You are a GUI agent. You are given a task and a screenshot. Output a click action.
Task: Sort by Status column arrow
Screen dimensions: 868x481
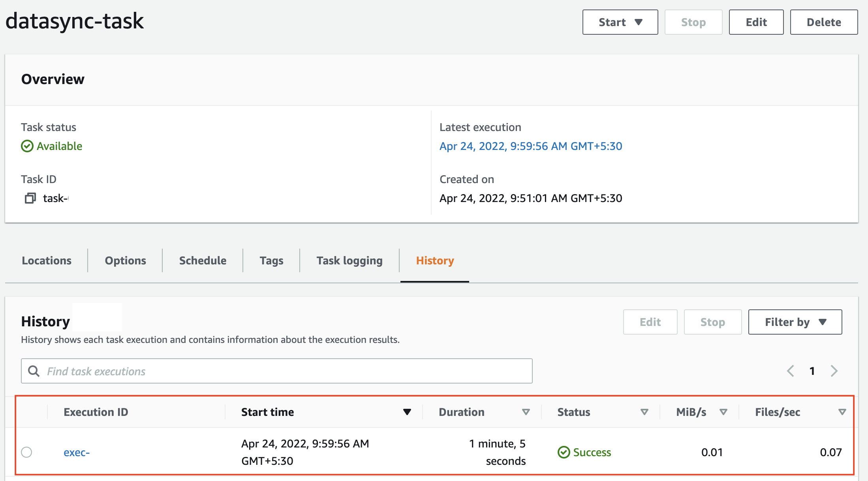click(x=644, y=412)
